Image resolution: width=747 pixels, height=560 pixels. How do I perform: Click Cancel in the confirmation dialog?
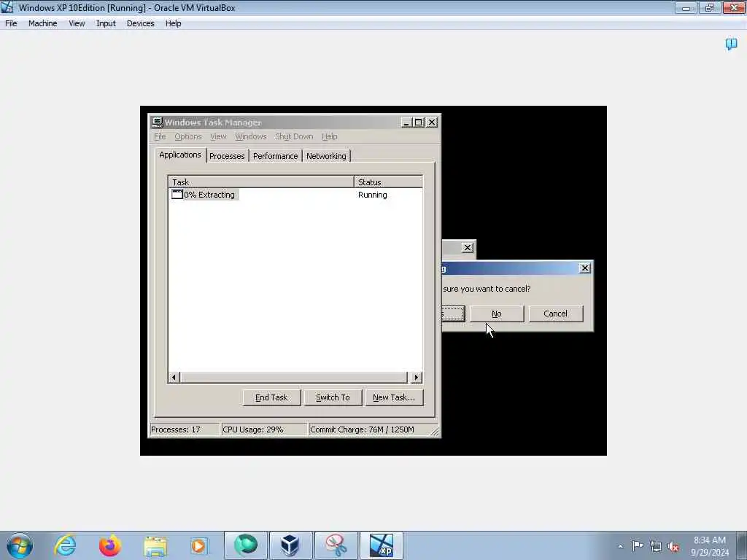(x=555, y=314)
